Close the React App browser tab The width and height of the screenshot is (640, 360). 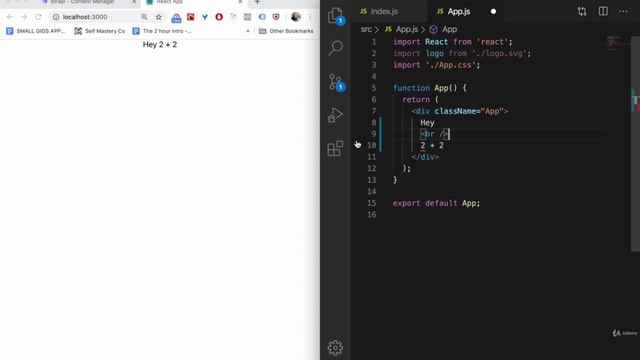click(240, 2)
